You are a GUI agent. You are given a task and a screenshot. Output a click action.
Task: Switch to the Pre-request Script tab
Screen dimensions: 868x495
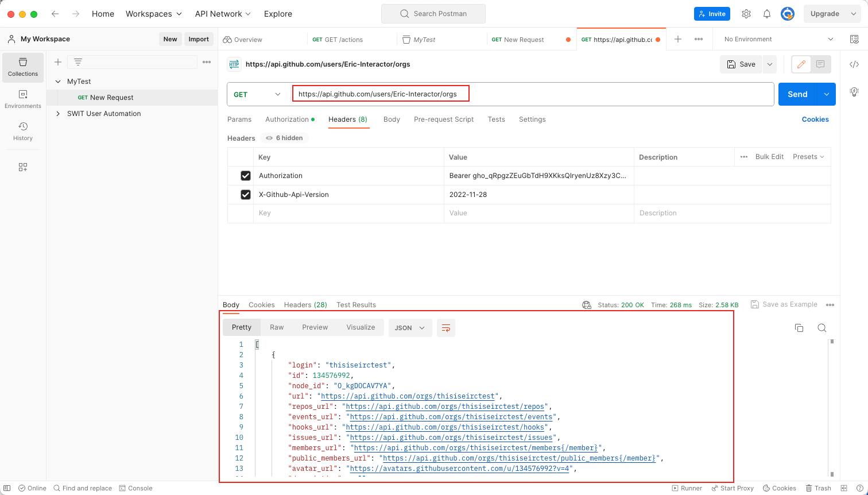[x=444, y=119]
